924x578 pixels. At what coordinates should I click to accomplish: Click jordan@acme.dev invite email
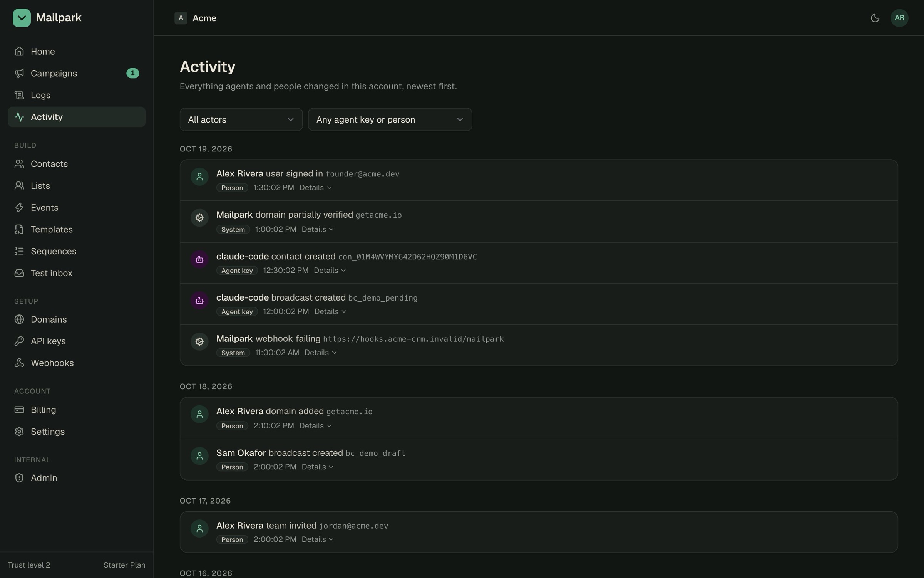click(353, 526)
